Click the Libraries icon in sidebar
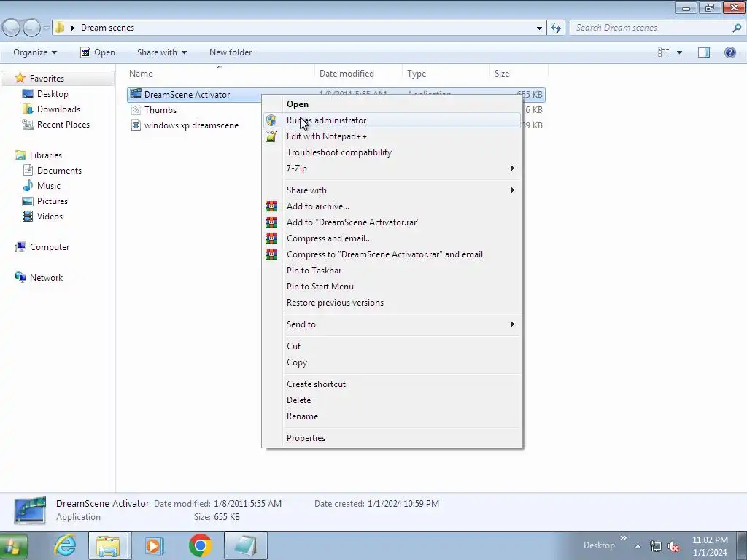Screen dimensions: 747x560 click(20, 155)
